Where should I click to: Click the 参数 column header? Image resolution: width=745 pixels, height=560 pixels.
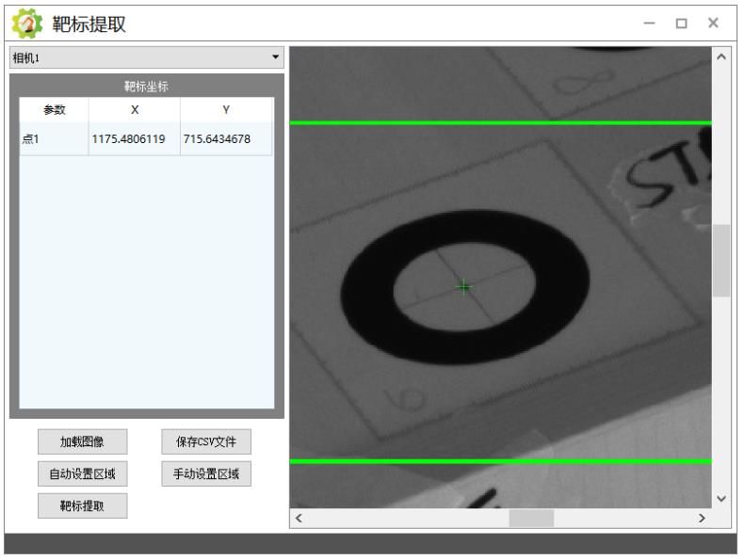tap(54, 110)
